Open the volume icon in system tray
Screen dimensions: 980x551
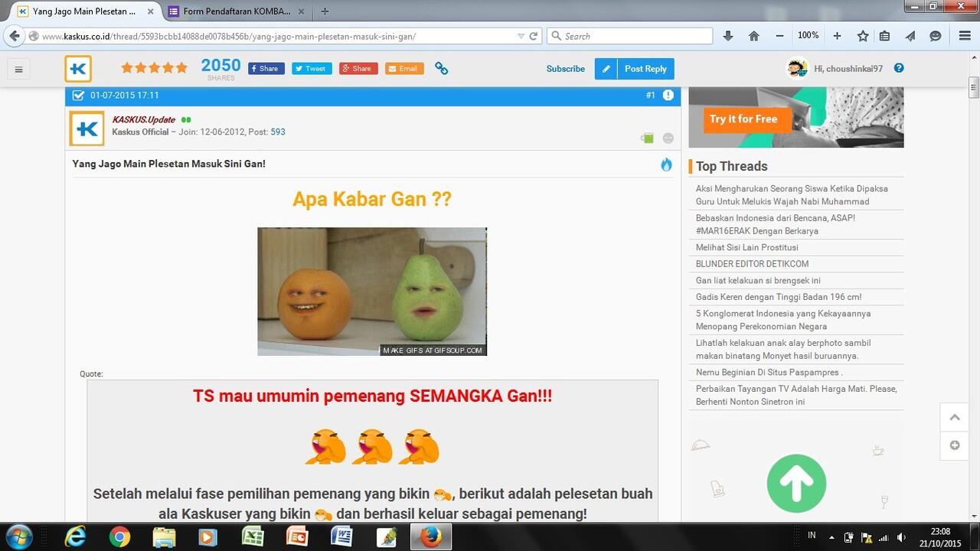click(x=901, y=537)
